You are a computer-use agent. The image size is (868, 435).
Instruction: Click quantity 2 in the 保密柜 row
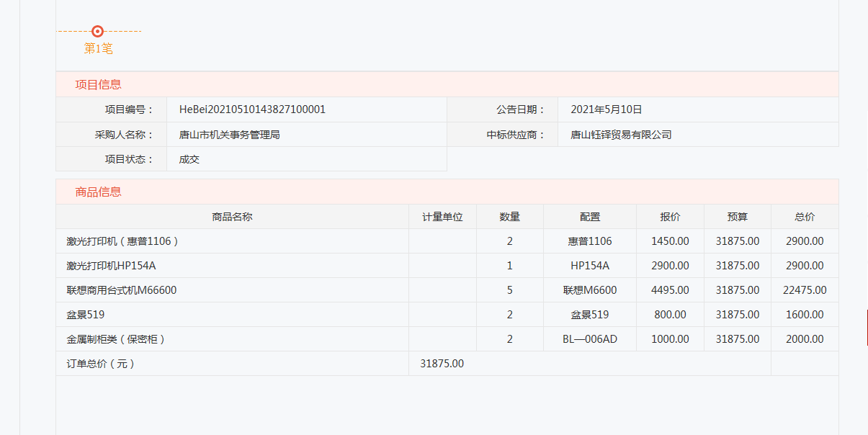click(510, 339)
